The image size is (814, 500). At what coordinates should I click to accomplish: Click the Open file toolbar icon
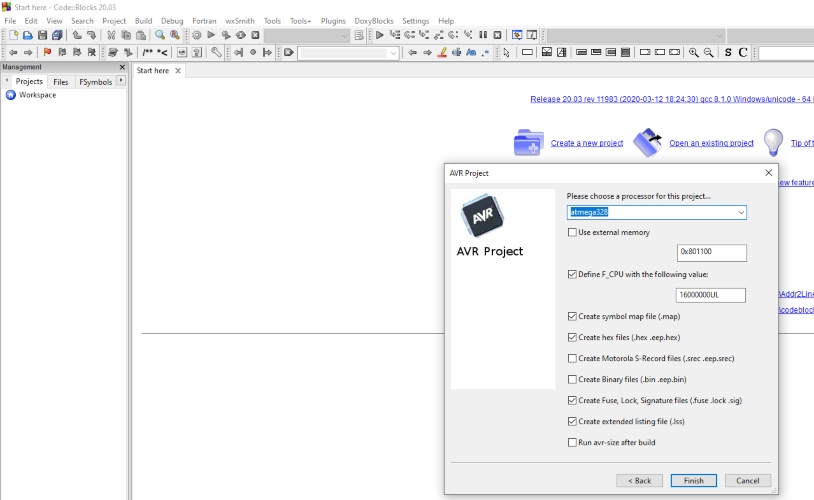tap(28, 35)
